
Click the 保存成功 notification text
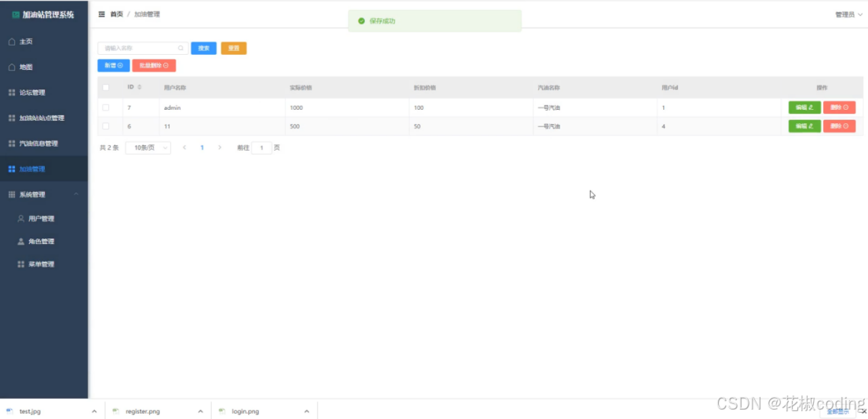(382, 21)
